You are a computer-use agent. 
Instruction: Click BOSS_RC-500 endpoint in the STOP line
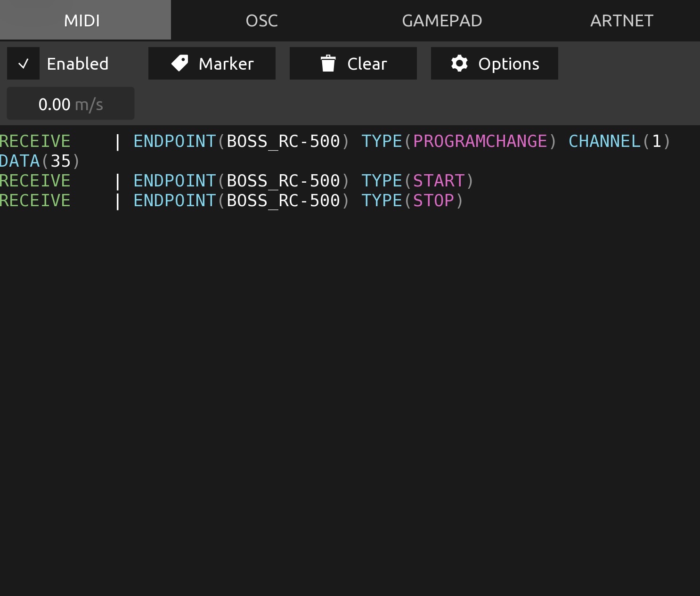pos(283,201)
